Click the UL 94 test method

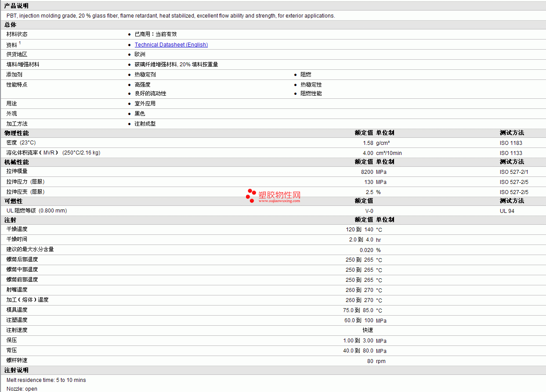point(507,211)
